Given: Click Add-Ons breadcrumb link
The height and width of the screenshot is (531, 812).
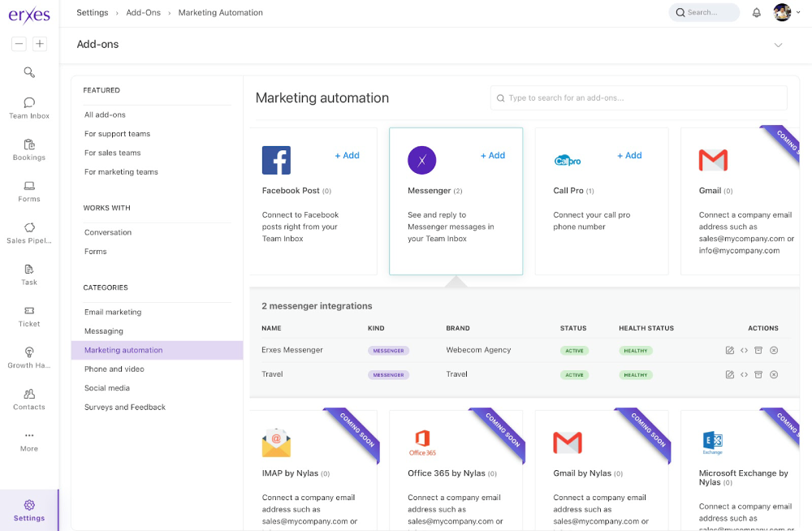Looking at the screenshot, I should click(x=144, y=12).
